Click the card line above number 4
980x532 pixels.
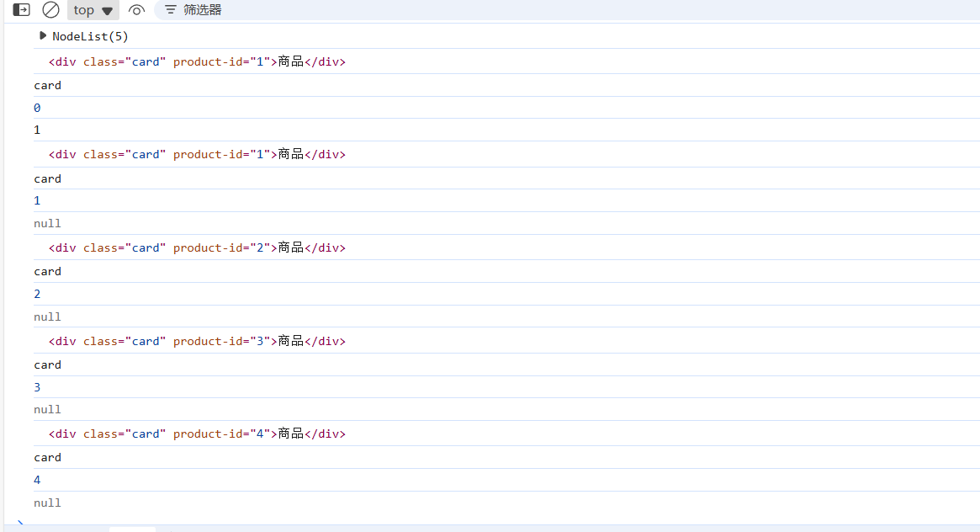coord(47,458)
